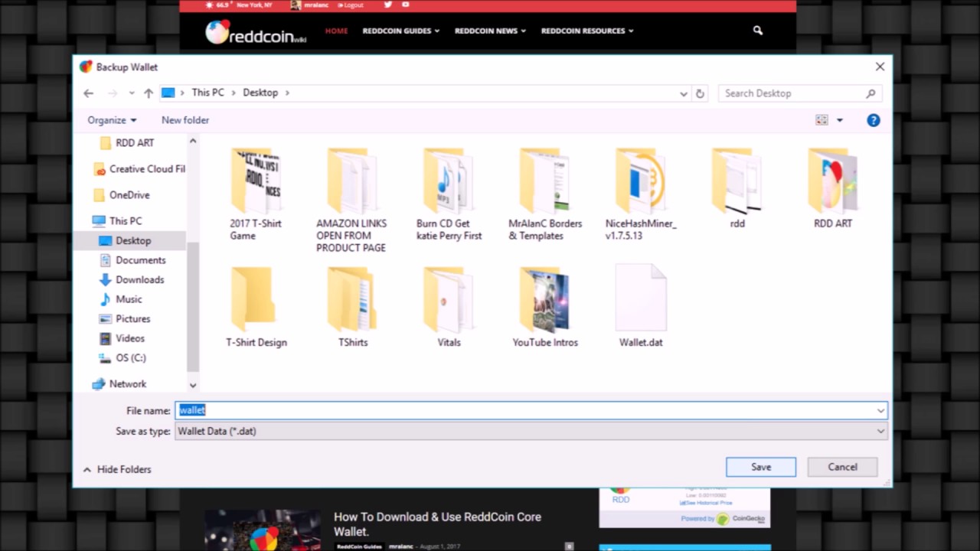Close the Backup Wallet dialog
Image resolution: width=980 pixels, height=551 pixels.
(x=880, y=67)
